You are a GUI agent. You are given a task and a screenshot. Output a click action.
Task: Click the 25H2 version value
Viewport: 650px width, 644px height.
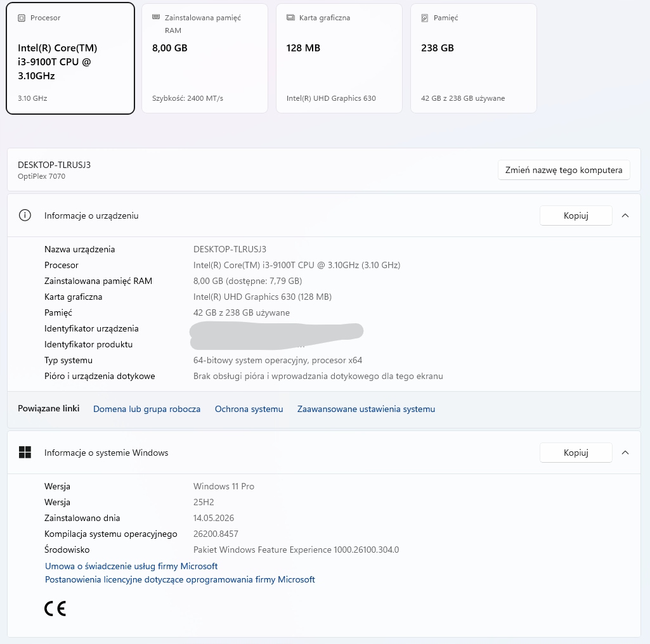pyautogui.click(x=204, y=502)
